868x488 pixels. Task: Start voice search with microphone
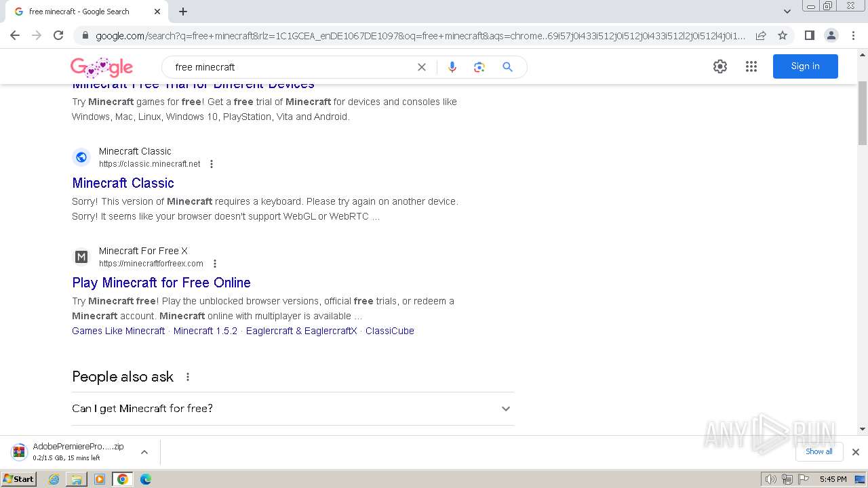point(452,67)
